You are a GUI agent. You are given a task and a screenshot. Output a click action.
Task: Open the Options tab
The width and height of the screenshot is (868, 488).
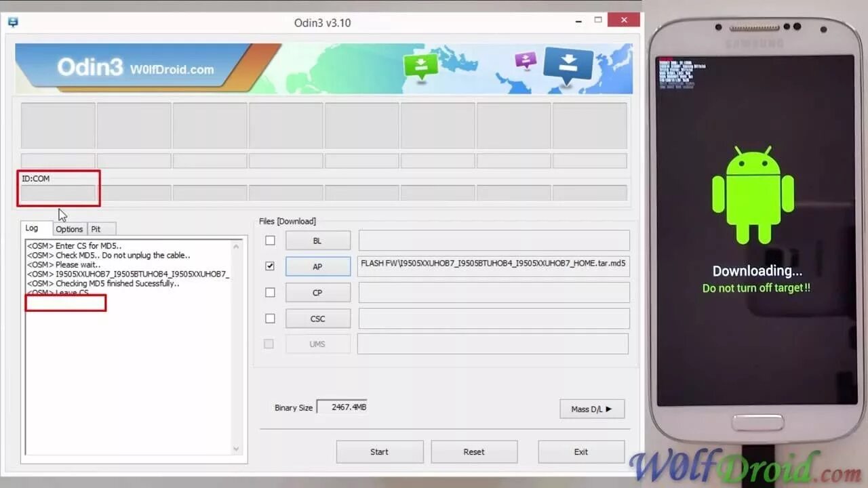[69, 229]
